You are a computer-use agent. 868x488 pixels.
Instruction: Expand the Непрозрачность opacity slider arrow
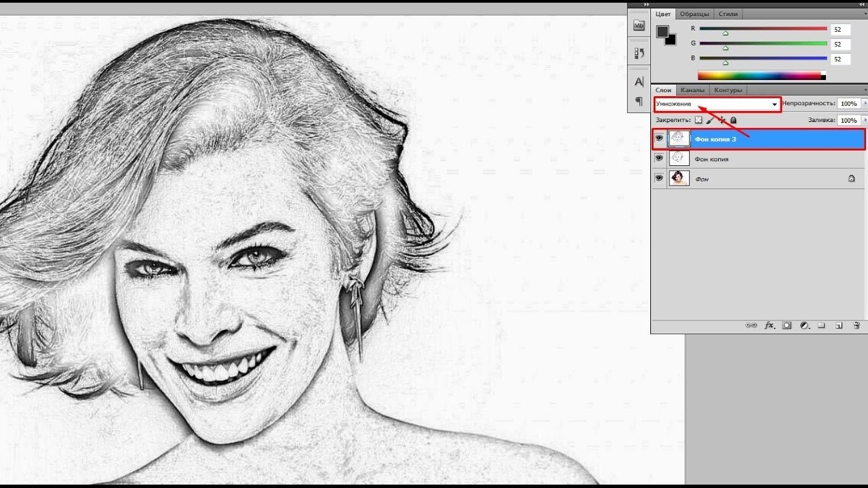coord(864,104)
